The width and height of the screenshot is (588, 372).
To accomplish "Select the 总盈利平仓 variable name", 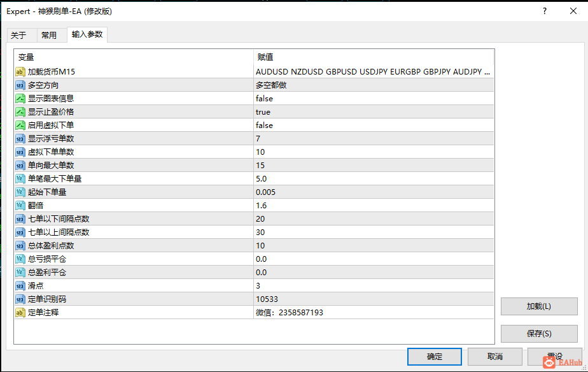I will 47,273.
